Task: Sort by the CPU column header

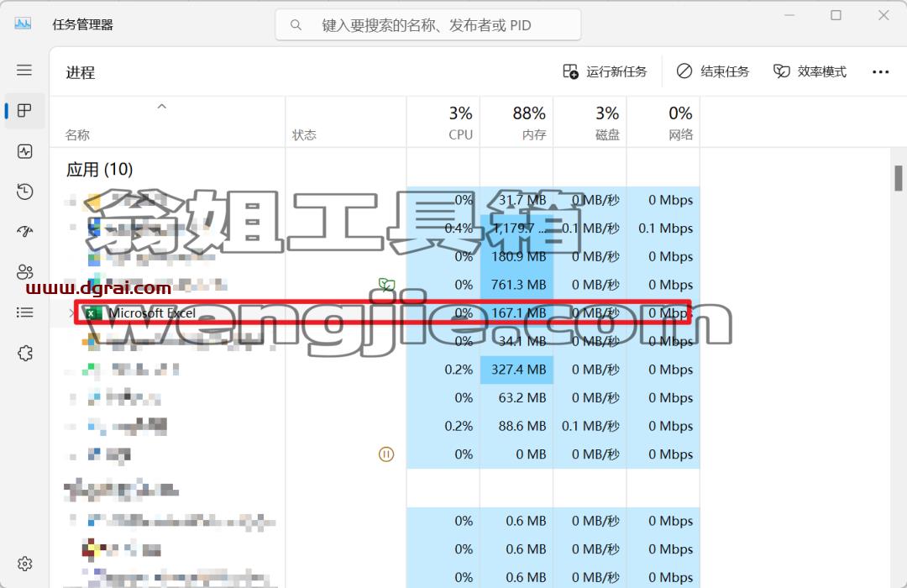Action: click(443, 122)
